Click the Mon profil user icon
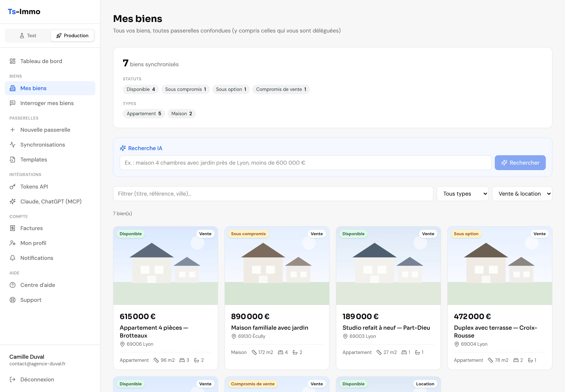 (13, 243)
